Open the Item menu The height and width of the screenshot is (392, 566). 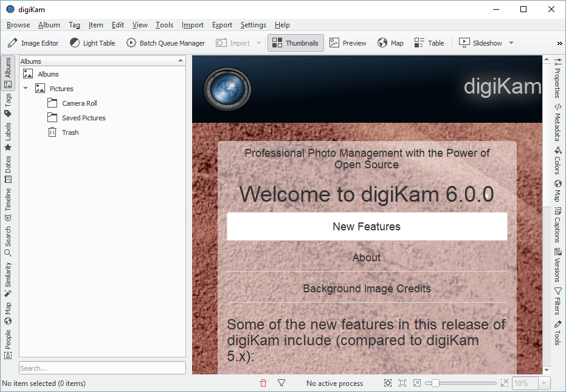pyautogui.click(x=95, y=25)
